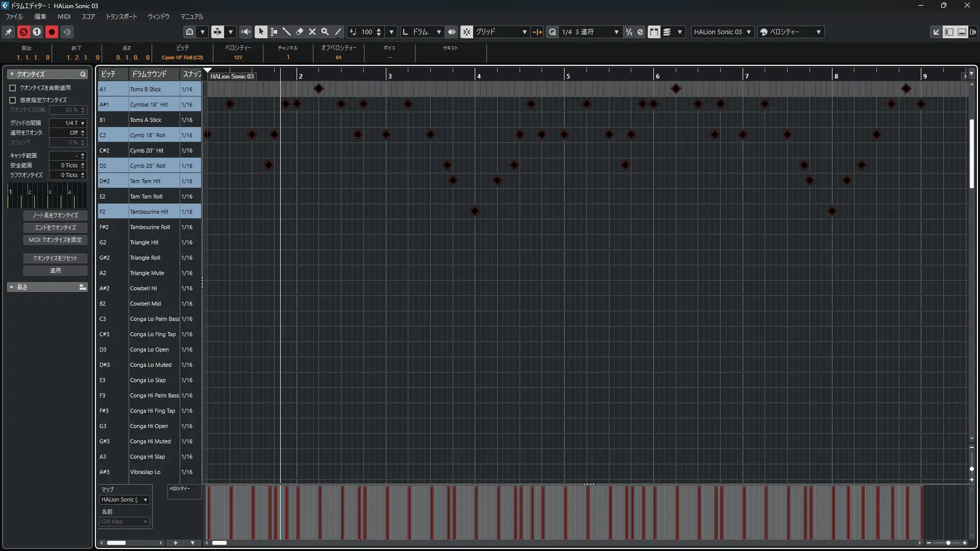Select the Erase tool
The height and width of the screenshot is (551, 980).
[x=300, y=32]
